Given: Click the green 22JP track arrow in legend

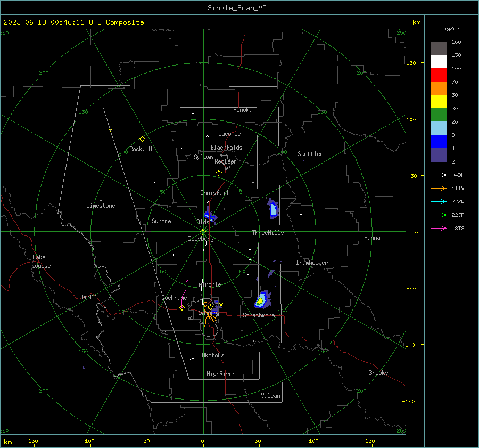Looking at the screenshot, I should pos(439,215).
